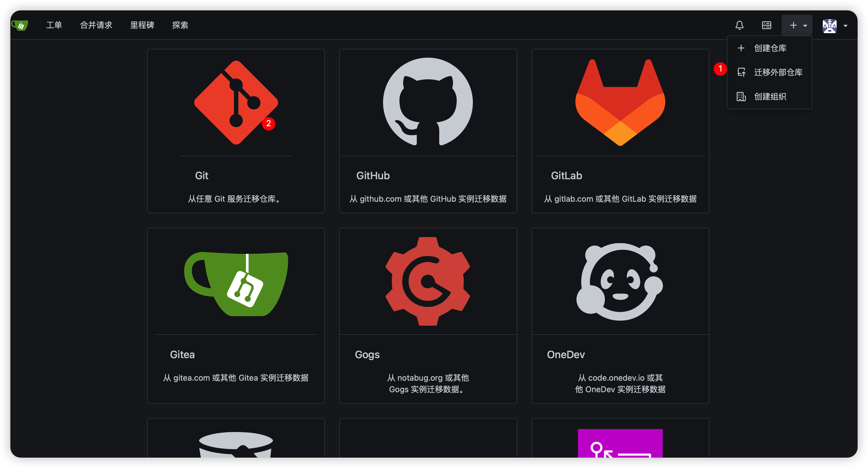
Task: Click the bucket logo at bottom left
Action: [x=236, y=444]
